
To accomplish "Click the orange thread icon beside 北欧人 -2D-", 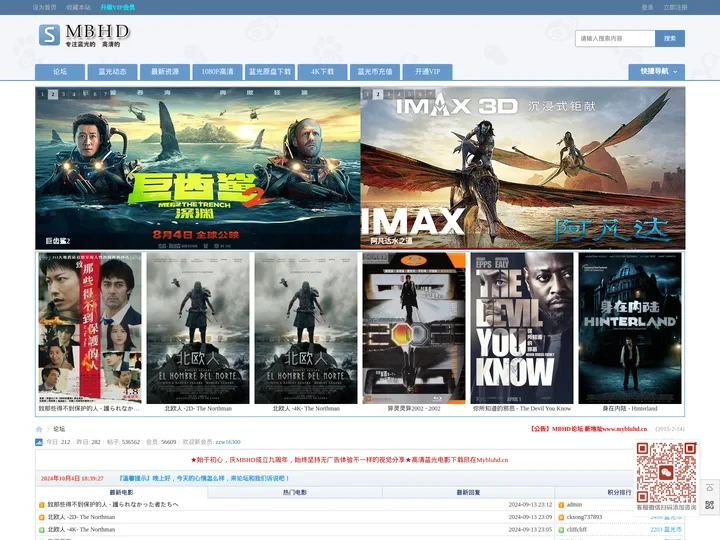I will tap(42, 517).
